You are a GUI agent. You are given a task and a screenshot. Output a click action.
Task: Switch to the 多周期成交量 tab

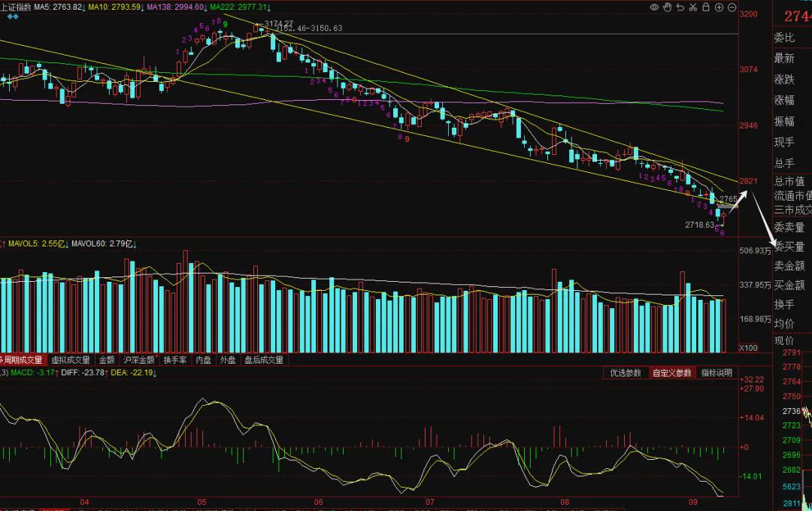coord(21,359)
